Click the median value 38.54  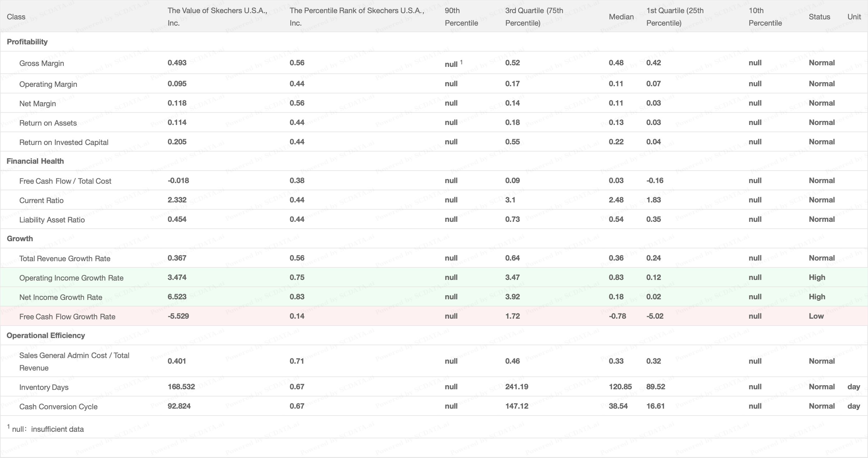[618, 406]
